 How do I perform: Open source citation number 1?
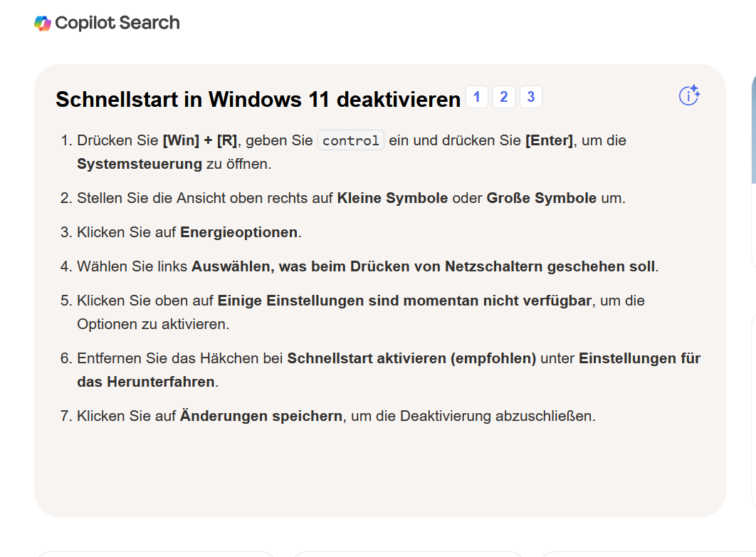click(477, 97)
